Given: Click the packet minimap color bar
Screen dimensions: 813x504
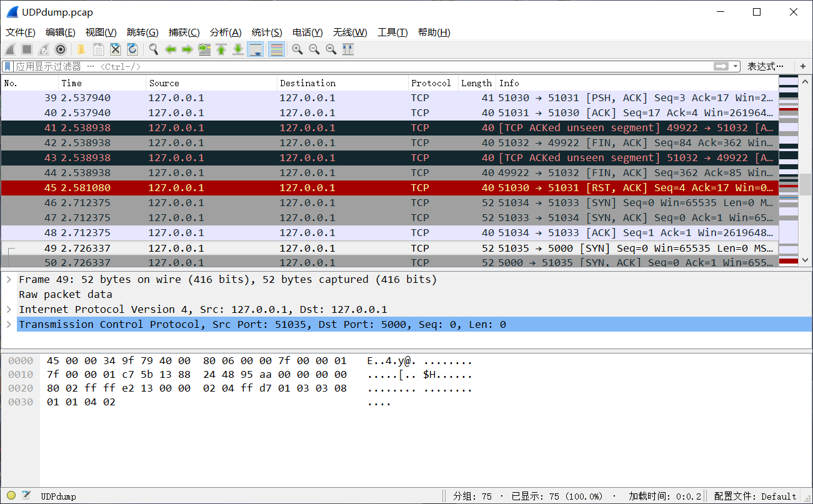Looking at the screenshot, I should click(x=789, y=170).
